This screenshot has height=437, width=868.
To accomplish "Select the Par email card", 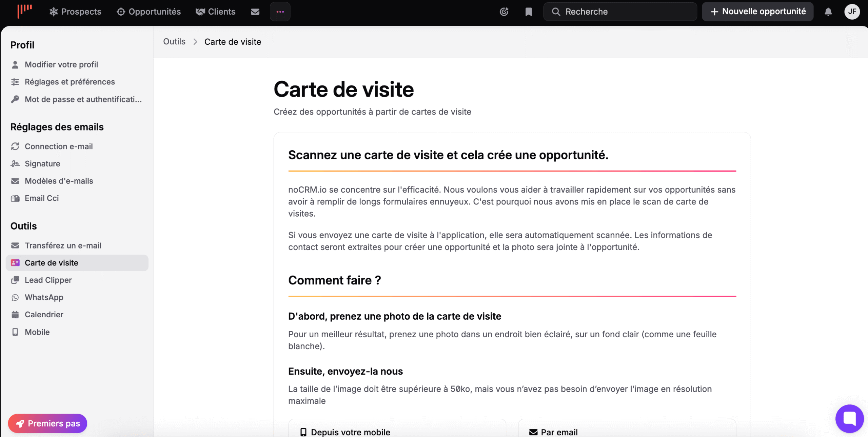I will point(627,428).
